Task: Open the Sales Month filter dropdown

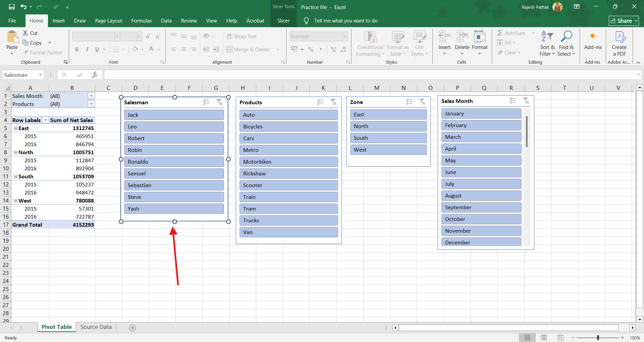Action: pyautogui.click(x=91, y=96)
